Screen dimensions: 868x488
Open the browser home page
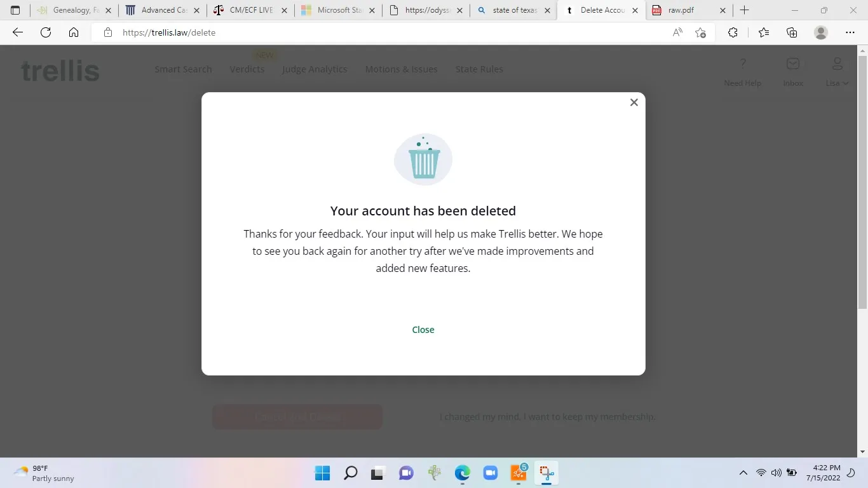(74, 32)
